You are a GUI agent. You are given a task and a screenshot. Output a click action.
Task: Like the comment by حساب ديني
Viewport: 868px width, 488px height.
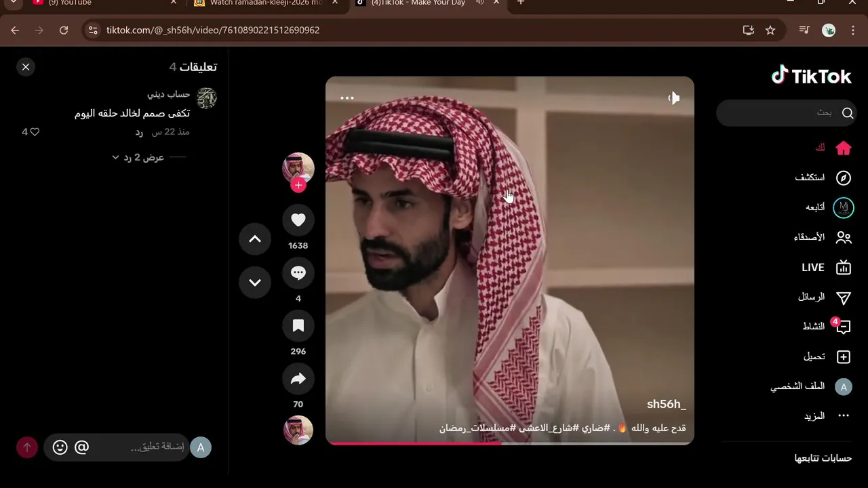click(35, 132)
